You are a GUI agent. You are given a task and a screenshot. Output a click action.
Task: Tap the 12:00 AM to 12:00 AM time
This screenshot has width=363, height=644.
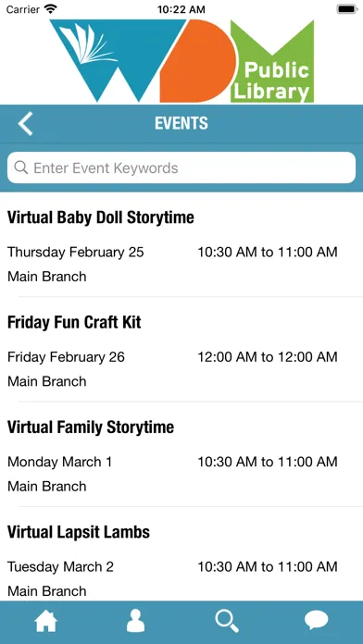coord(268,357)
